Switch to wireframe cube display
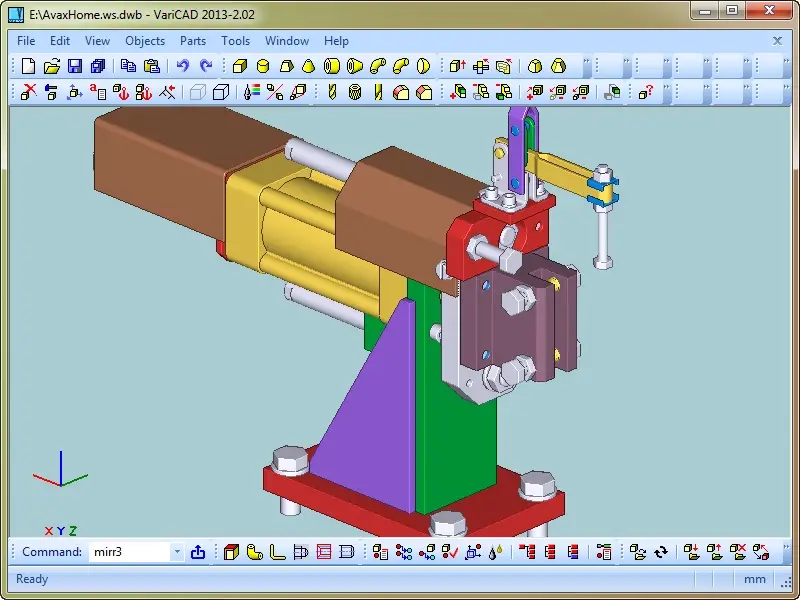This screenshot has width=800, height=600. click(197, 92)
